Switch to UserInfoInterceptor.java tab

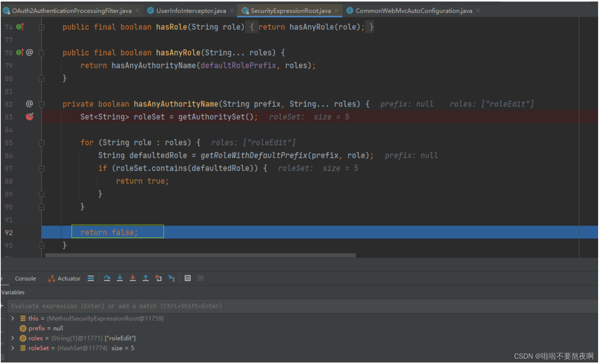191,11
